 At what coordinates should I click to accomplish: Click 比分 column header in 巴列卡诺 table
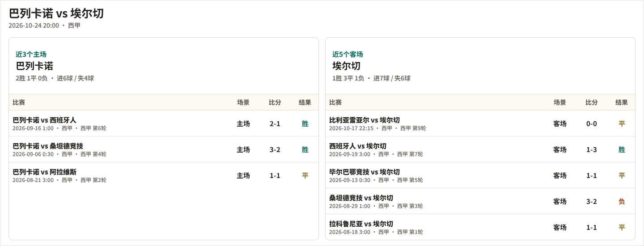(x=275, y=102)
